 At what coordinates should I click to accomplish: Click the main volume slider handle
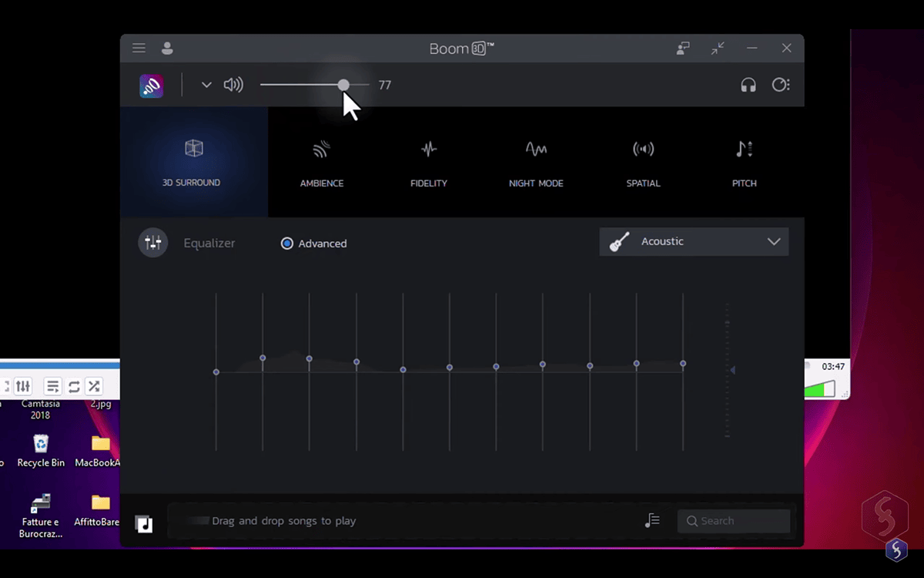343,85
